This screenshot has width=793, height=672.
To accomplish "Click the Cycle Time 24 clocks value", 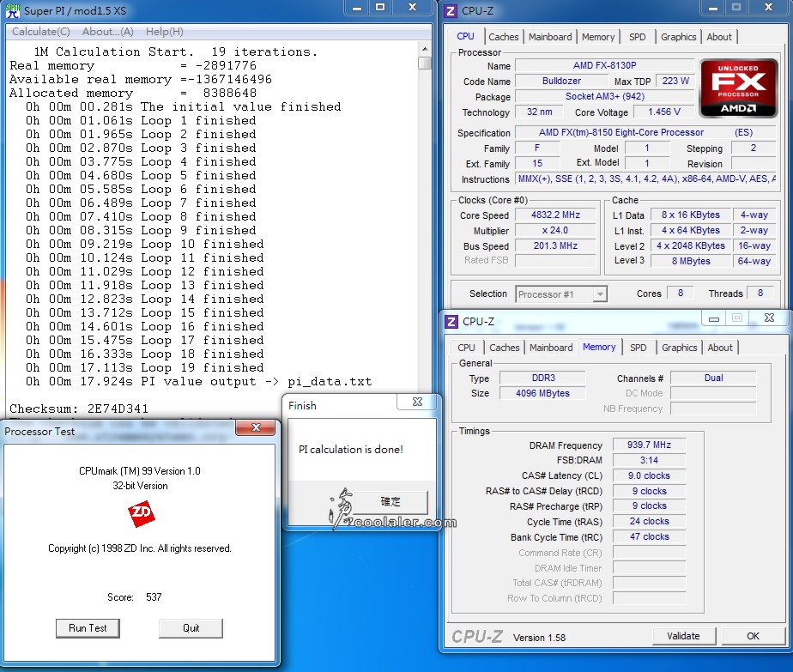I will [x=649, y=521].
